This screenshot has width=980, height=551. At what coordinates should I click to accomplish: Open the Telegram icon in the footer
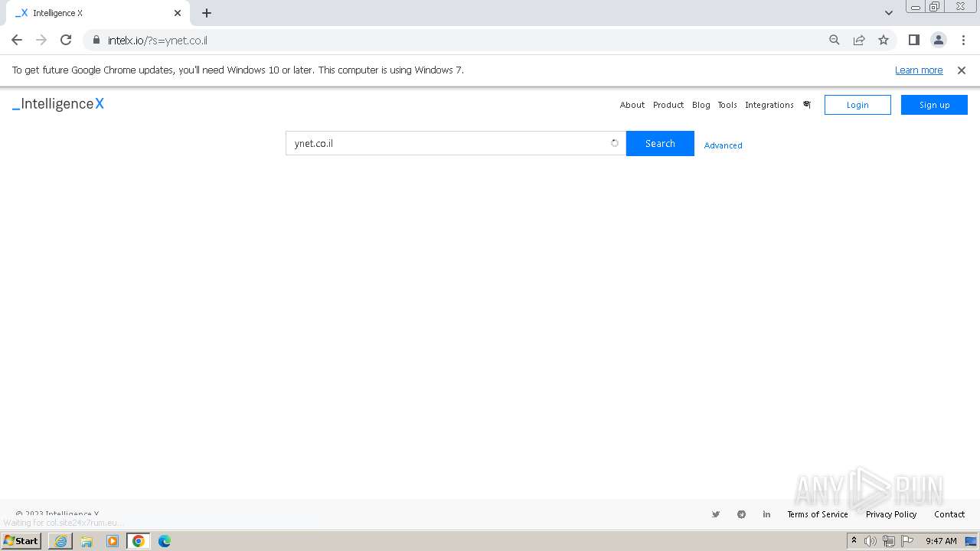(x=741, y=514)
